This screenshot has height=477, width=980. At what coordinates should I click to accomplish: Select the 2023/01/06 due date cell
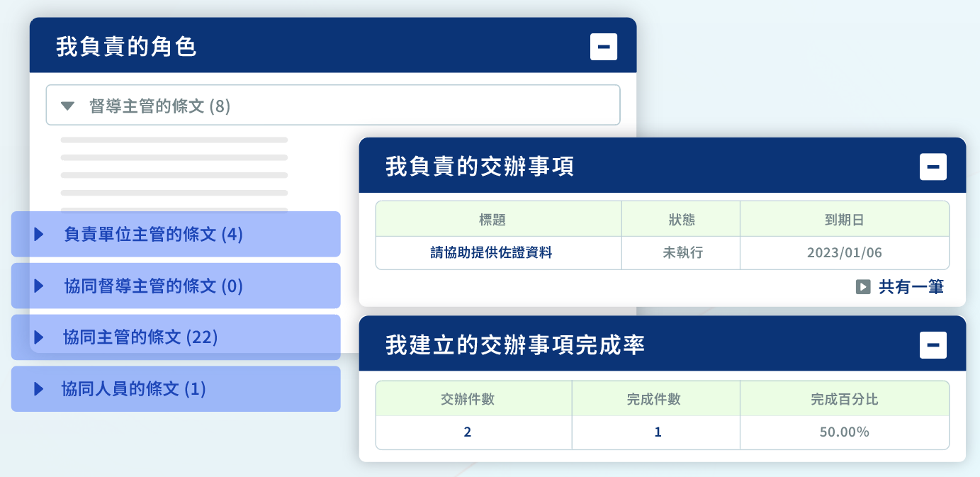pos(845,253)
